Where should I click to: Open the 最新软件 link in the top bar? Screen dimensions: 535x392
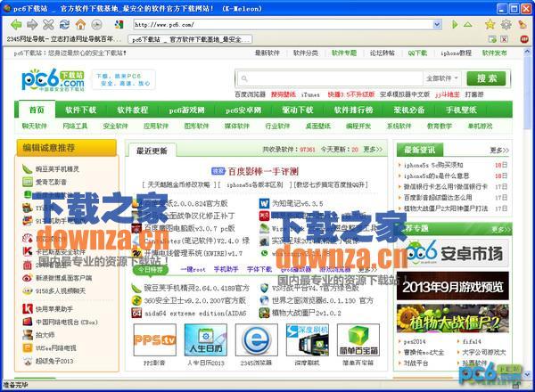pyautogui.click(x=267, y=53)
